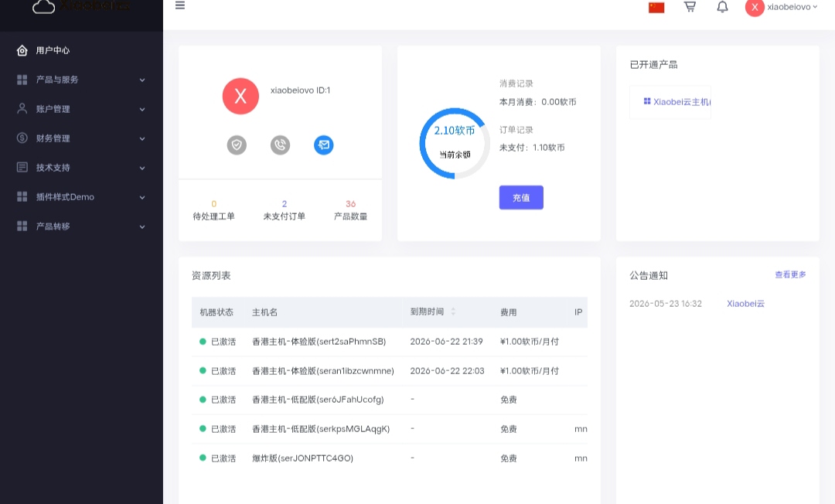Click the 2.10软币 balance ring
This screenshot has width=835, height=504.
455,143
